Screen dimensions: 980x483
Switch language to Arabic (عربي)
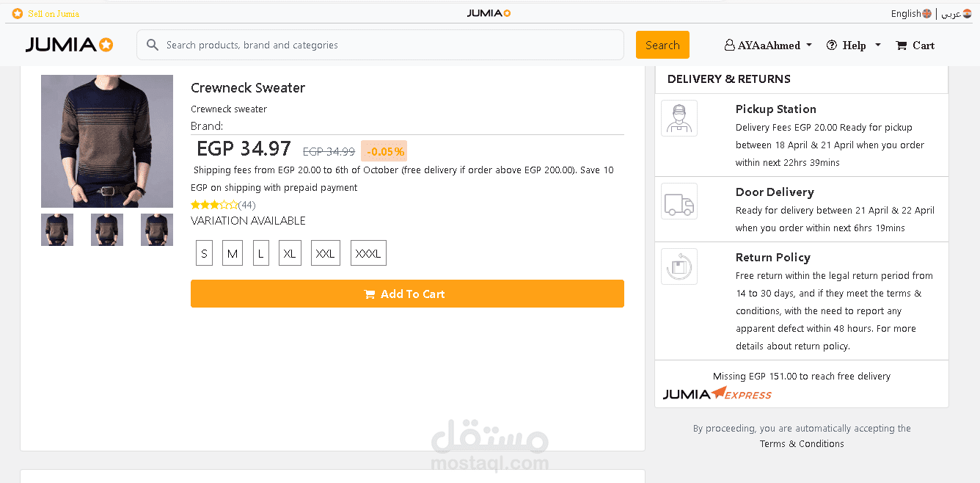tap(951, 13)
